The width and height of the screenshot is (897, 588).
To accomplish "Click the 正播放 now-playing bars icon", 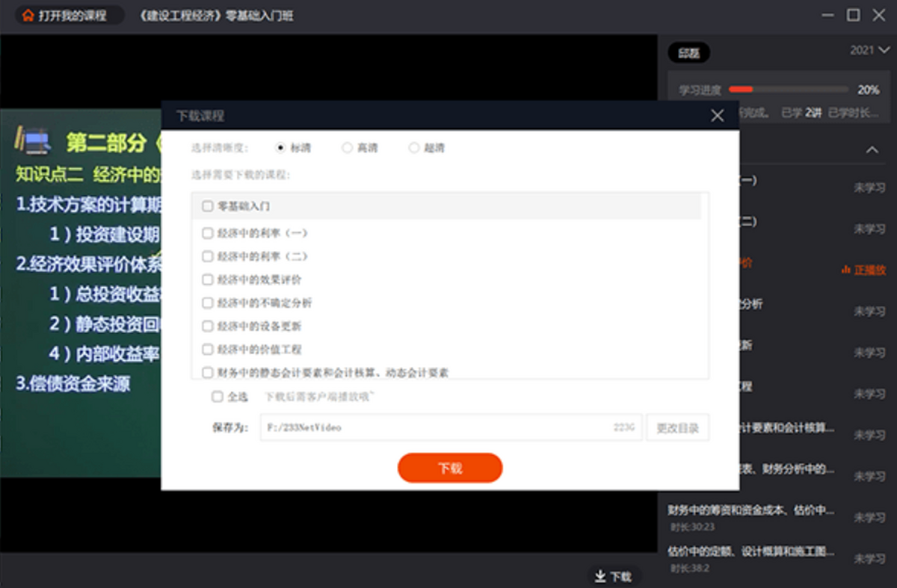I will click(x=846, y=270).
